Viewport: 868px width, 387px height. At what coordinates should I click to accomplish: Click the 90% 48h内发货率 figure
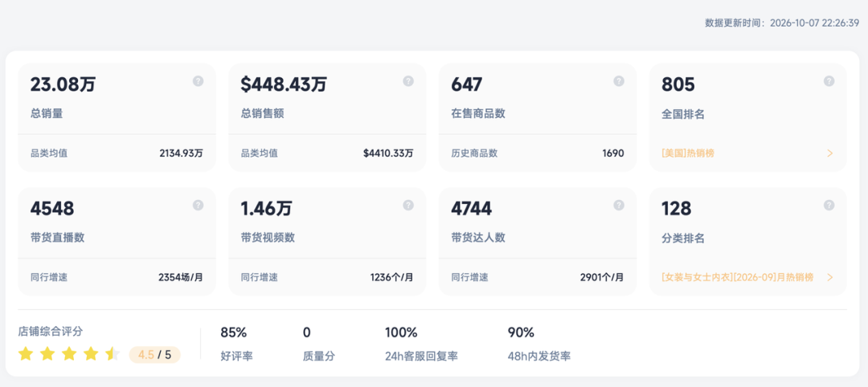pos(521,333)
